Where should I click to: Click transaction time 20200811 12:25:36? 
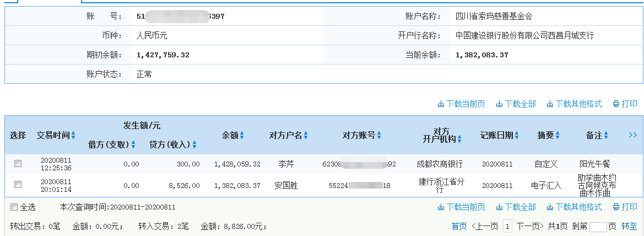(56, 164)
